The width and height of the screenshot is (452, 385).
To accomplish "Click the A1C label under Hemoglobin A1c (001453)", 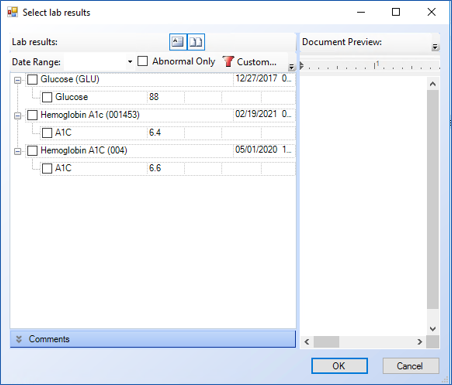I will point(63,133).
